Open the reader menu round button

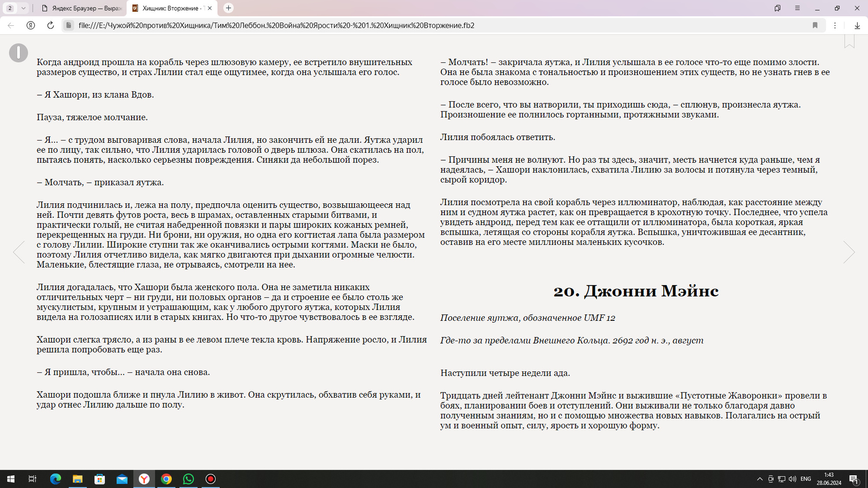(18, 53)
